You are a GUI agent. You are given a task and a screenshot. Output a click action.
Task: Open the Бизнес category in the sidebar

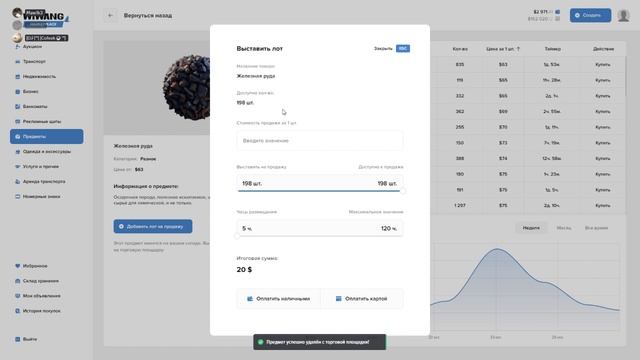click(27, 91)
